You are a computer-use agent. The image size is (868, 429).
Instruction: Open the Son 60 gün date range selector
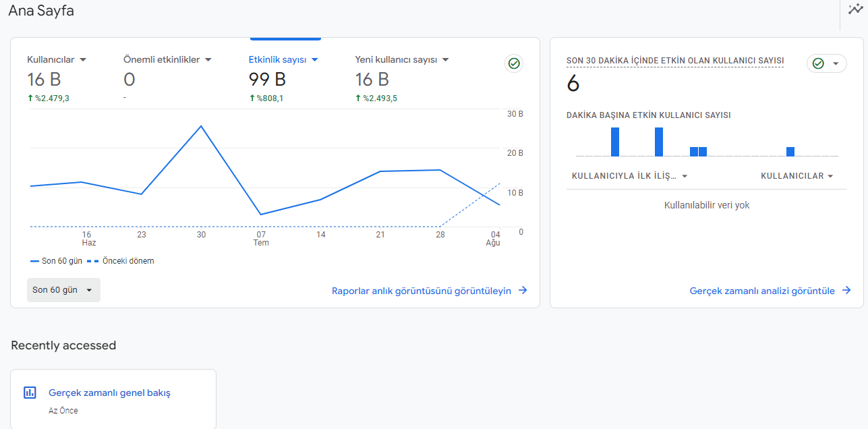coord(63,290)
